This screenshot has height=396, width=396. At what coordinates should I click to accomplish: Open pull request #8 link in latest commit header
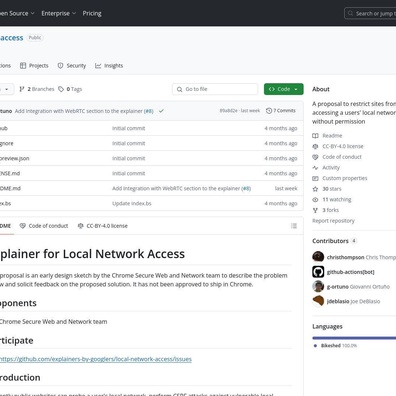tap(149, 111)
